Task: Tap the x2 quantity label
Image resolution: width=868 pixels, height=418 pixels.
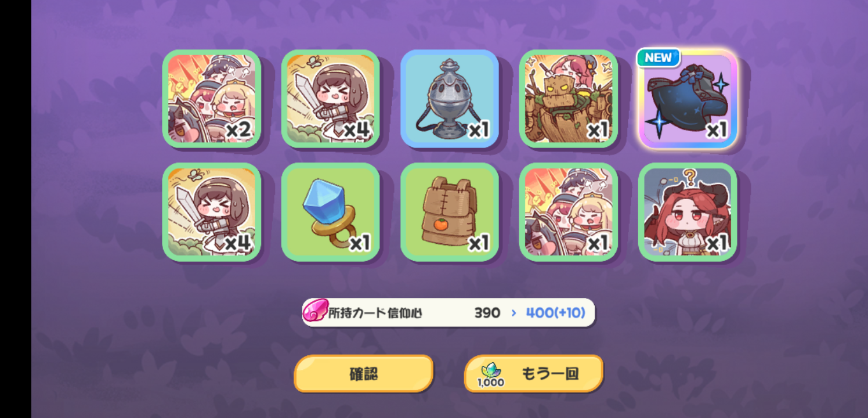Action: pyautogui.click(x=238, y=130)
